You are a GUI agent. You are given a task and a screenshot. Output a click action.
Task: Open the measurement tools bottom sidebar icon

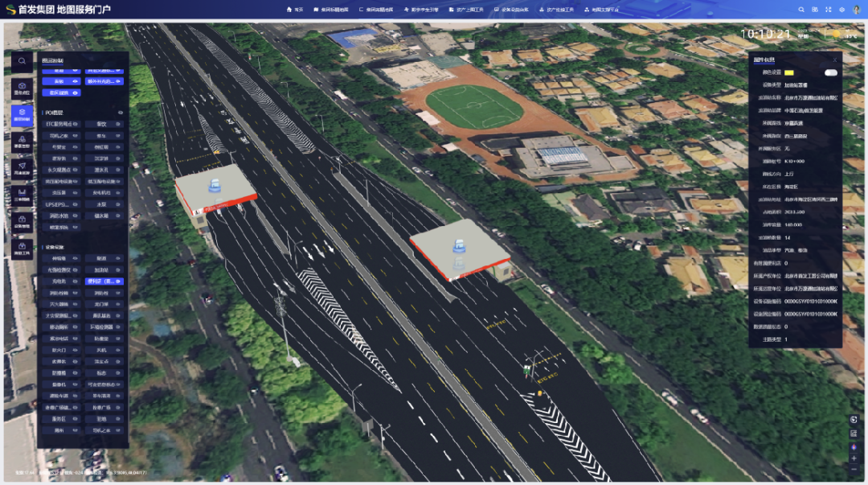pos(22,248)
